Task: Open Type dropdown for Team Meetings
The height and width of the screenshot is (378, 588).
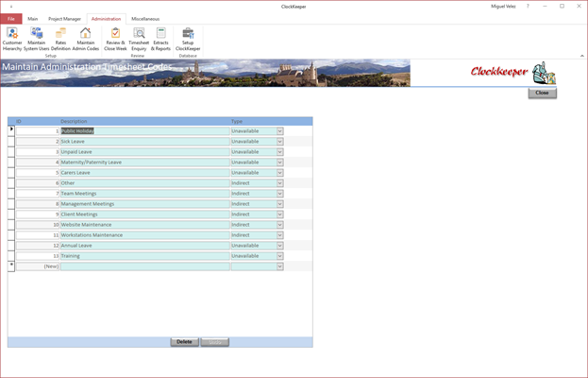Action: pos(279,194)
